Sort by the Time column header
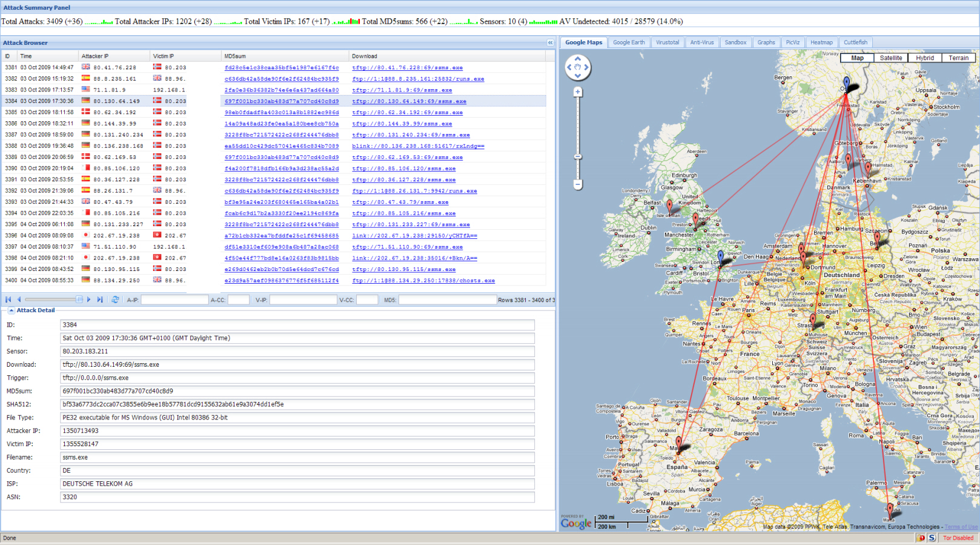980x545 pixels. [48, 56]
